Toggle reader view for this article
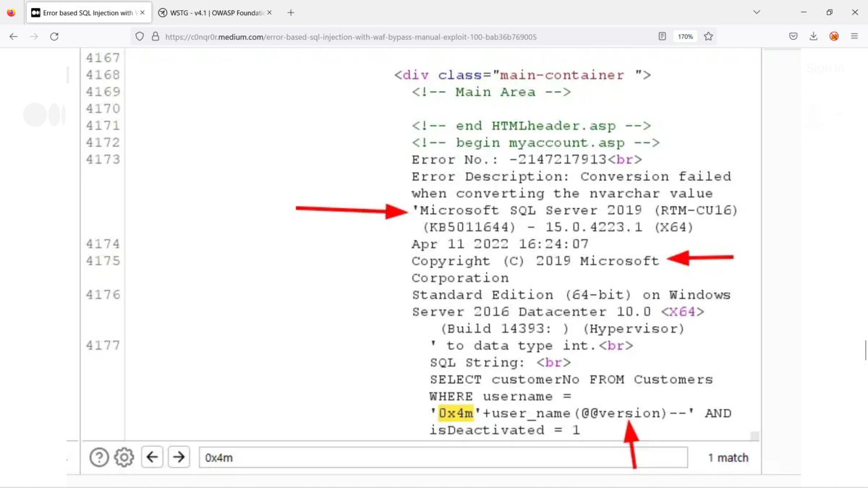The width and height of the screenshot is (868, 488). (x=662, y=36)
